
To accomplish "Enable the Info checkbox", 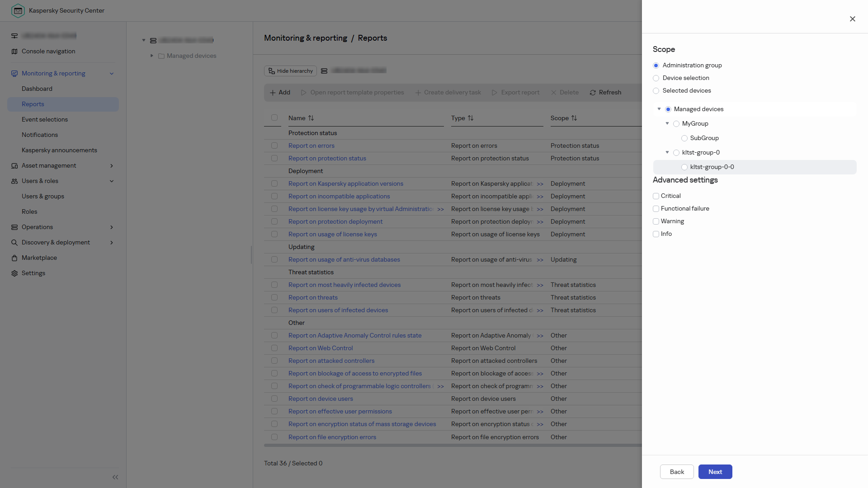I will pyautogui.click(x=656, y=234).
